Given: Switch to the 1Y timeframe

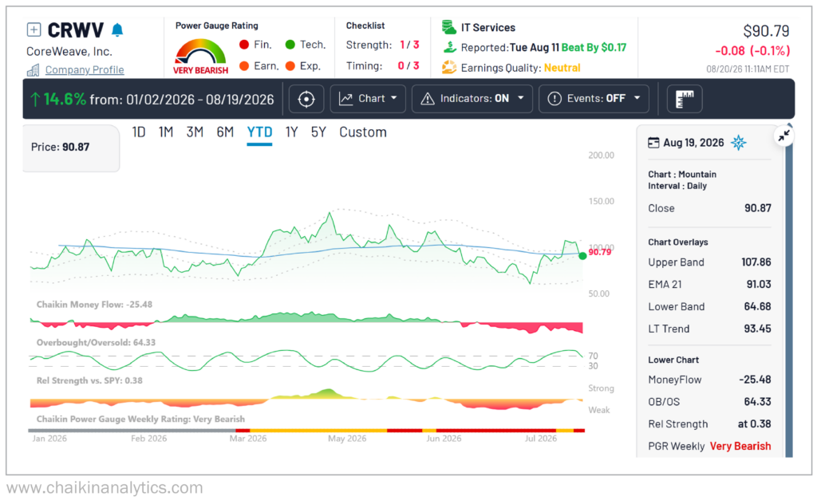Looking at the screenshot, I should pos(291,132).
